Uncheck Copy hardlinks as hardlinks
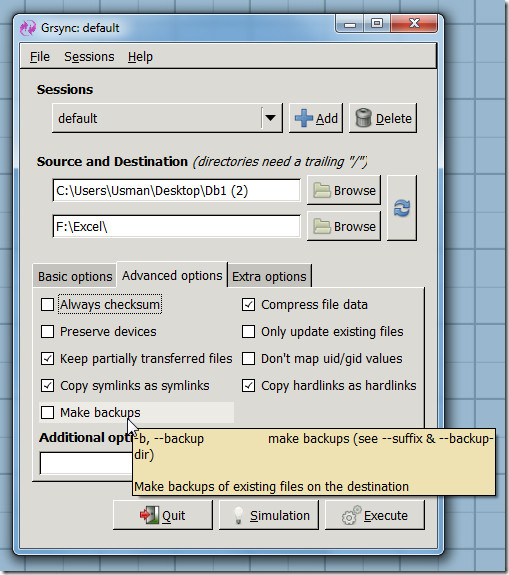 click(248, 386)
